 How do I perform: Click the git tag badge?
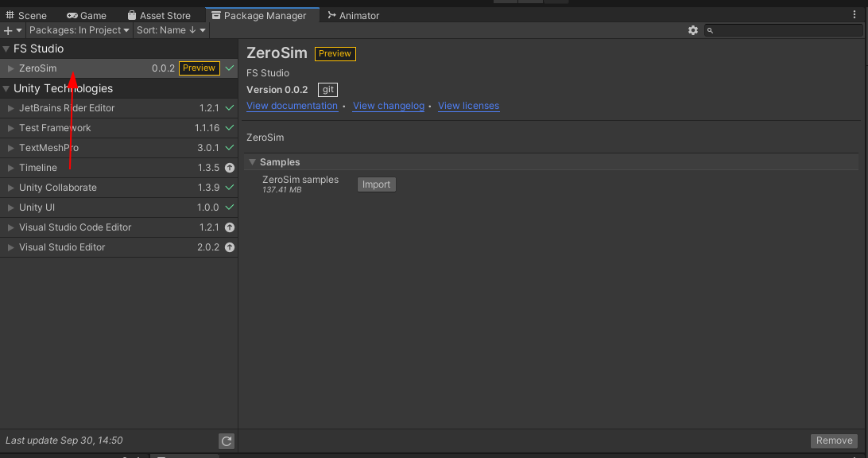tap(327, 90)
